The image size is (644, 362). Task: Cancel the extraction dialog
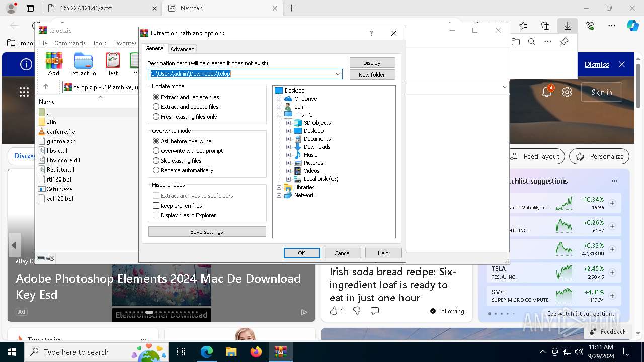click(x=343, y=253)
